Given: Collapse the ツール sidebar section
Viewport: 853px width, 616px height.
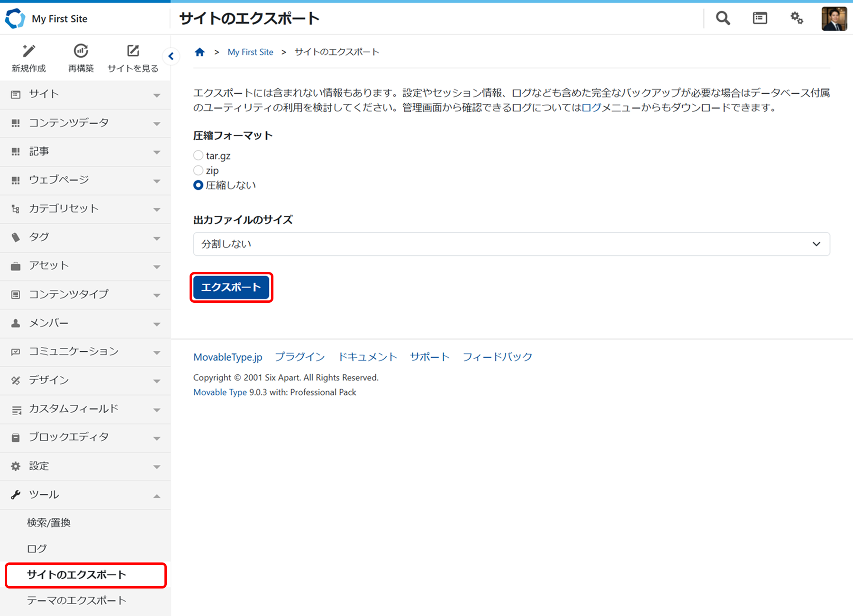Looking at the screenshot, I should tap(85, 495).
